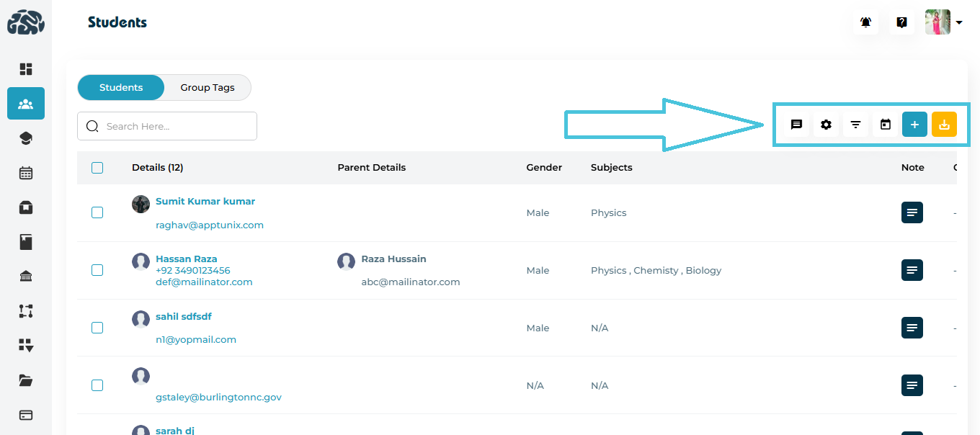The width and height of the screenshot is (980, 435).
Task: Click the yellow download export button
Action: [944, 125]
